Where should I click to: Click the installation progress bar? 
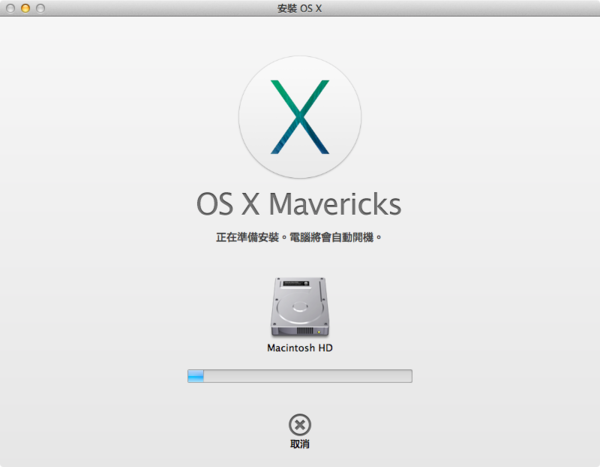click(x=300, y=376)
